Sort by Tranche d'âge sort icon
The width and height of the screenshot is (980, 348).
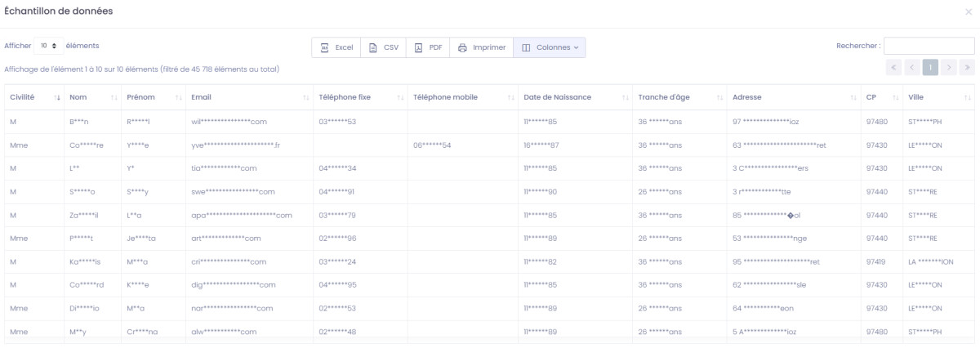pos(719,97)
